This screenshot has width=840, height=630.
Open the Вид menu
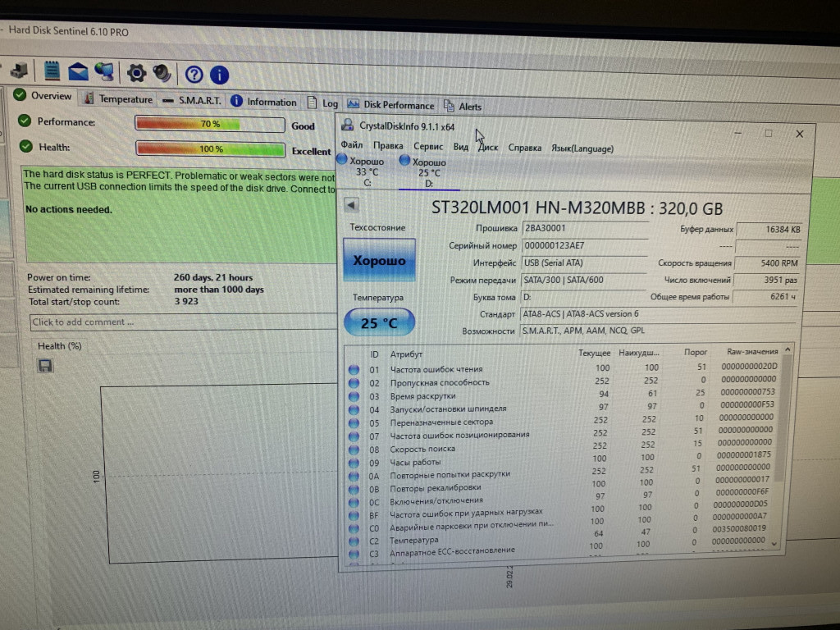tap(461, 147)
